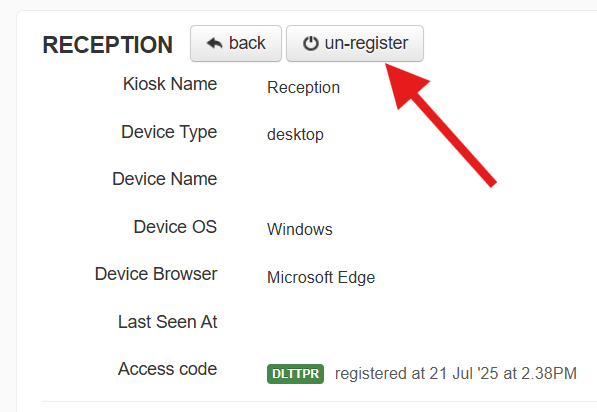Viewport: 597px width, 412px height.
Task: Click the Last Seen At label
Action: [x=168, y=322]
